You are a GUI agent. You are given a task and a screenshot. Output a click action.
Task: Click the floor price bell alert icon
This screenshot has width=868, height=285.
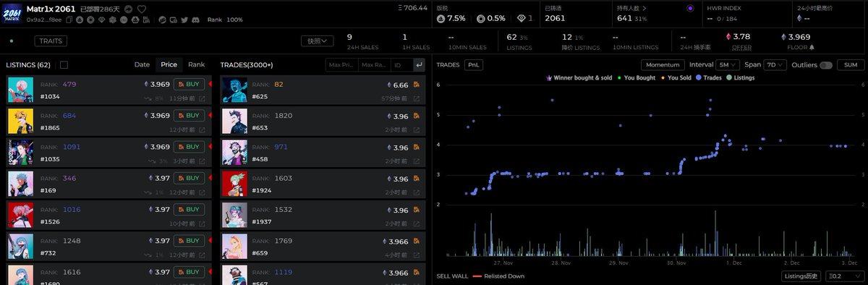click(812, 47)
